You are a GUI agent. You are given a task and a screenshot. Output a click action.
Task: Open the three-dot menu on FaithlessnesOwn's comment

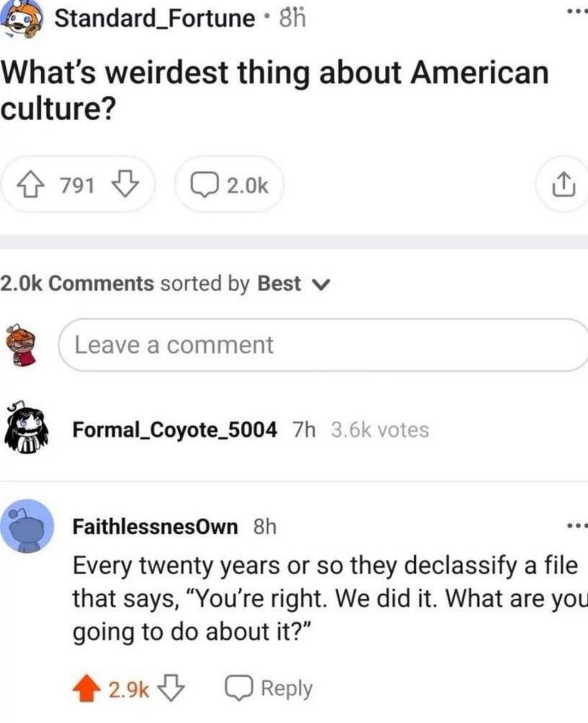(577, 526)
